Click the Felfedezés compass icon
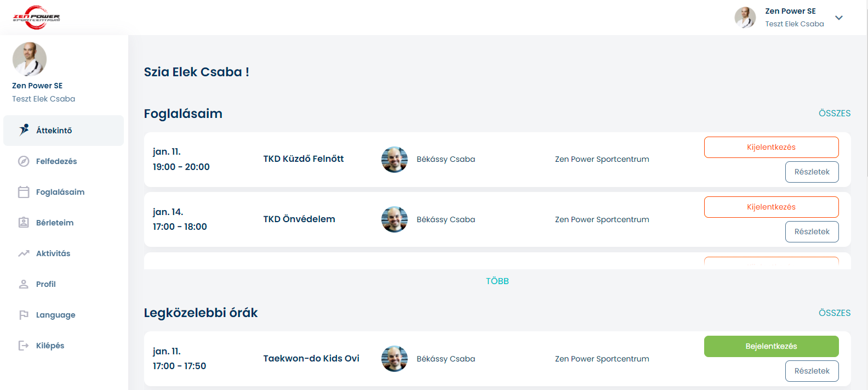868x390 pixels. click(x=24, y=161)
